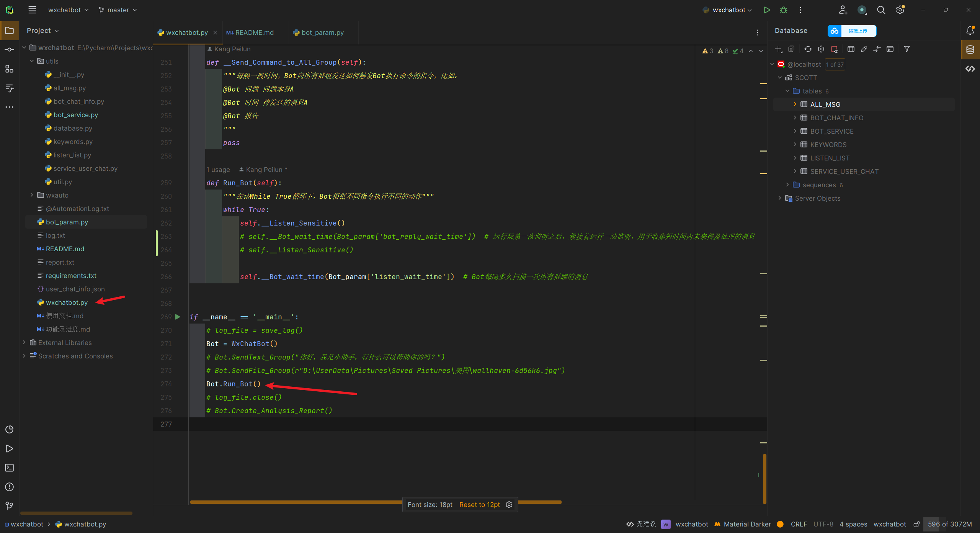Run the wxchatbot configuration
The image size is (980, 533).
click(x=766, y=10)
